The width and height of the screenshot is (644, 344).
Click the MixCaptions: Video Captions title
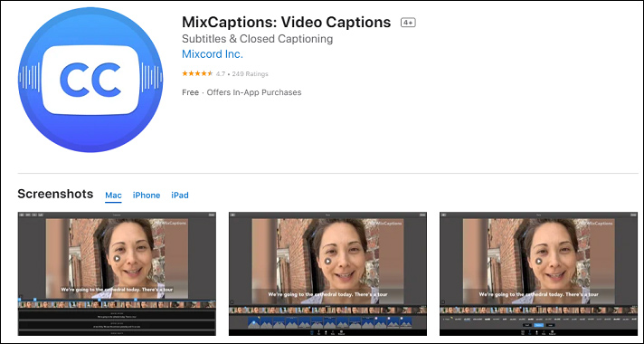pos(286,22)
